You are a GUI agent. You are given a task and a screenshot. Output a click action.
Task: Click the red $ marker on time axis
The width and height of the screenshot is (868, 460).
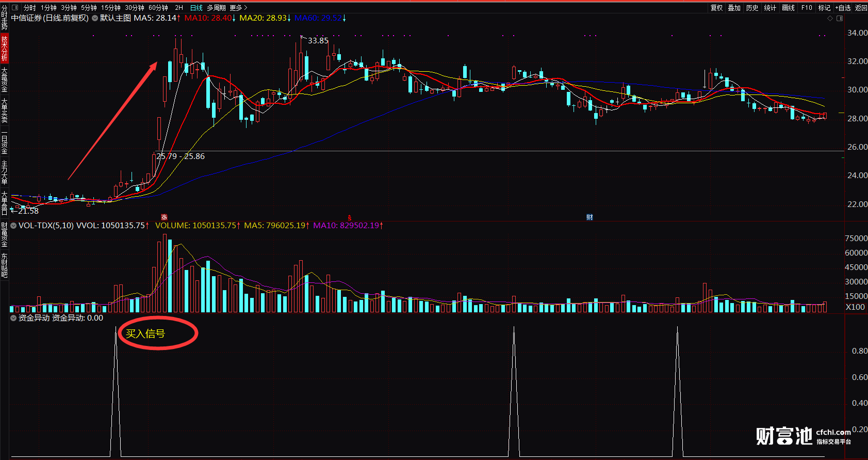click(350, 217)
